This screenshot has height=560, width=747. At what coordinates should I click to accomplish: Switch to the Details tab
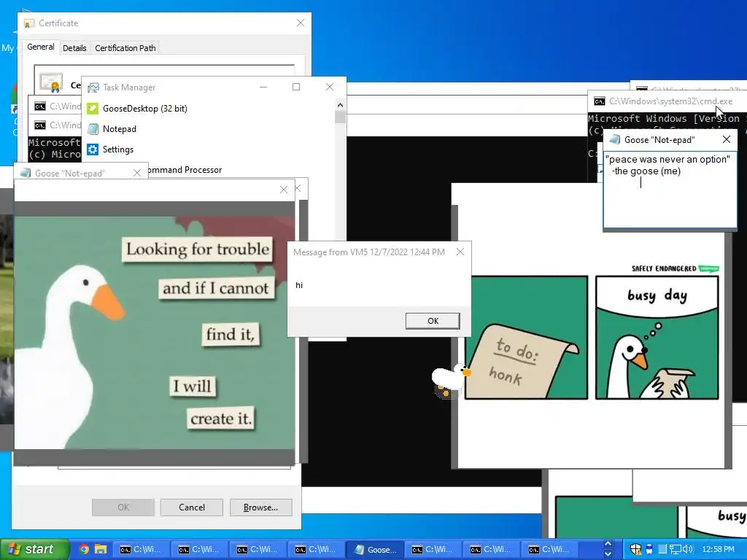74,48
